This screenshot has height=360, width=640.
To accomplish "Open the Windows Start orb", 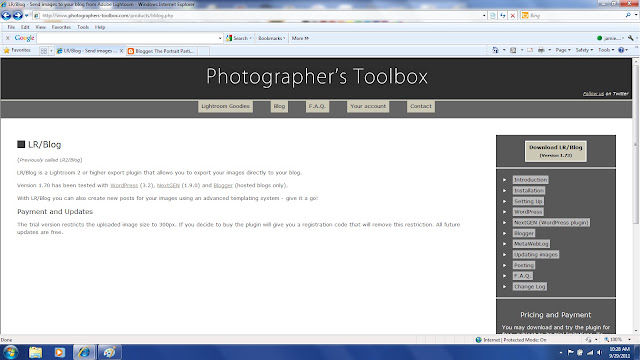I will click(x=11, y=352).
